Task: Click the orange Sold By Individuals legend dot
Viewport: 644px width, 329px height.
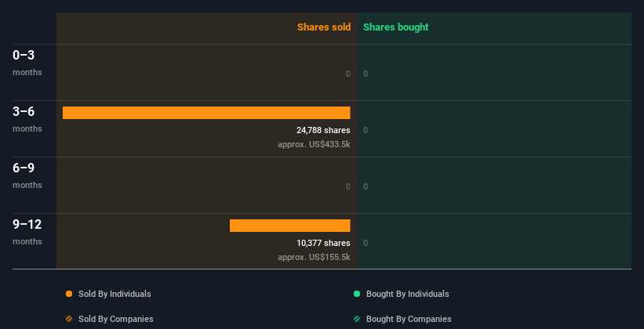Action: 69,294
